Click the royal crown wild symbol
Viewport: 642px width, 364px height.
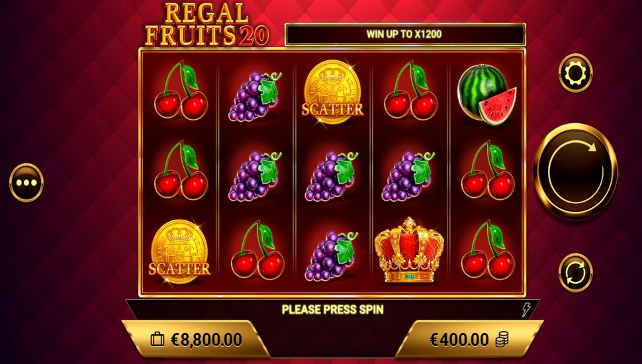coord(409,250)
